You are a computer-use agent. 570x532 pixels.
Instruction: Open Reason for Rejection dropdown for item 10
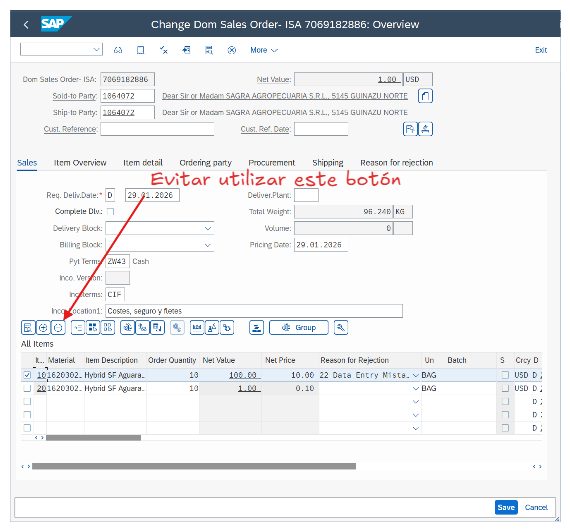click(416, 375)
